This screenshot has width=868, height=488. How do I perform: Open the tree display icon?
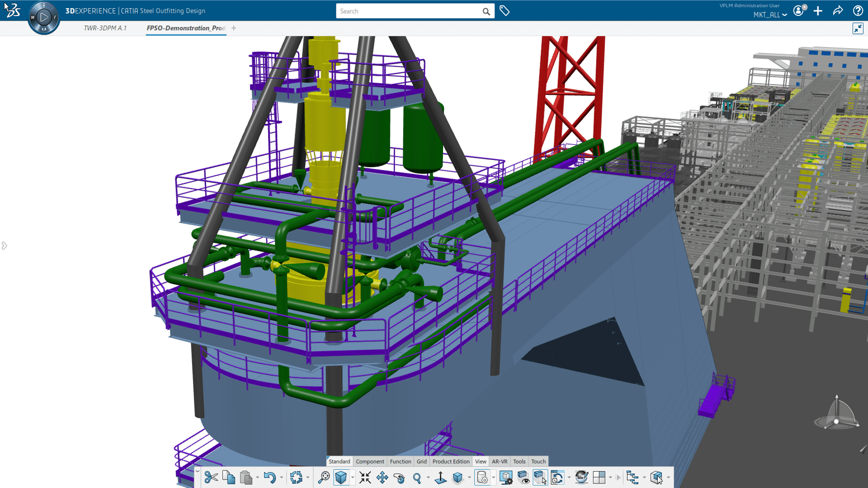(x=632, y=478)
